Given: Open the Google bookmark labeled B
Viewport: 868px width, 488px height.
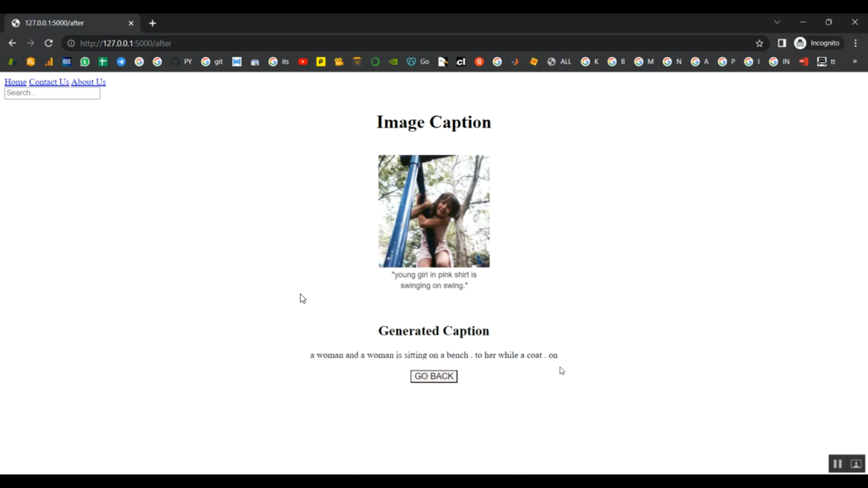Looking at the screenshot, I should click(x=616, y=62).
